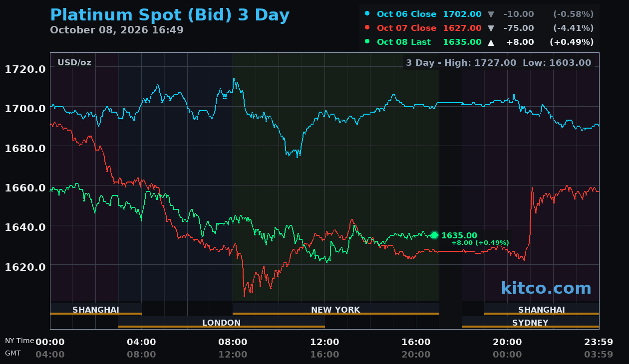Click the 1635.00 price callout on chart

[459, 235]
